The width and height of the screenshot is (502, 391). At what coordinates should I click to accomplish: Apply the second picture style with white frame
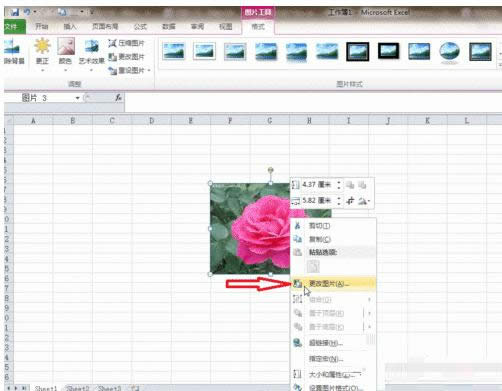(x=204, y=51)
